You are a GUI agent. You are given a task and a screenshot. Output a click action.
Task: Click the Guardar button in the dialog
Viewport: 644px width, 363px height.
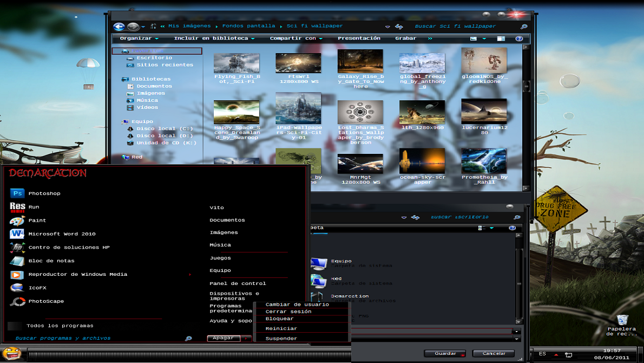(x=444, y=353)
